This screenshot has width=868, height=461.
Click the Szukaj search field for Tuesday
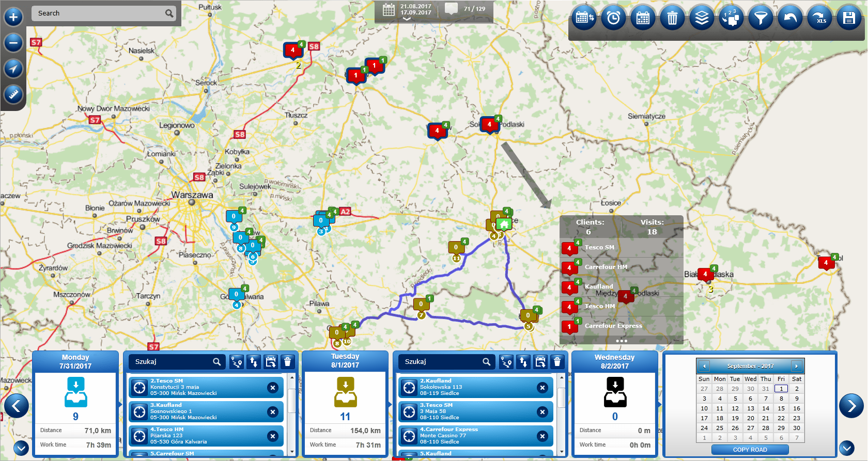pos(439,362)
